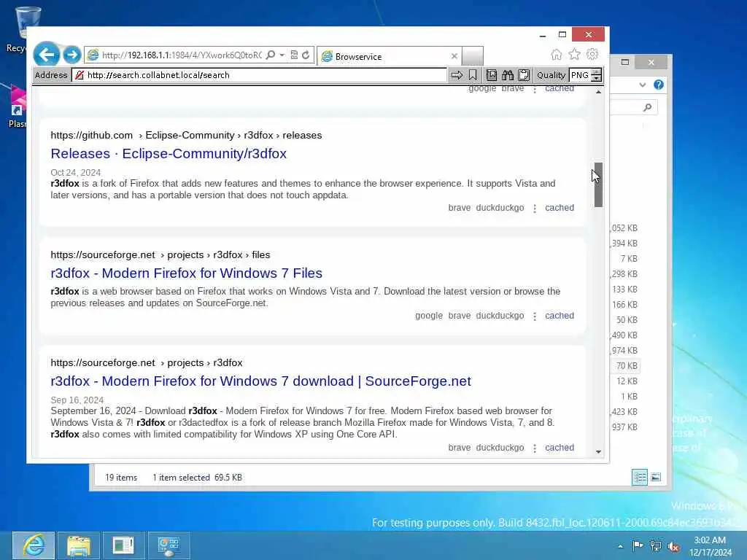Open IE Tools gear menu
The width and height of the screenshot is (747, 560).
click(x=592, y=54)
